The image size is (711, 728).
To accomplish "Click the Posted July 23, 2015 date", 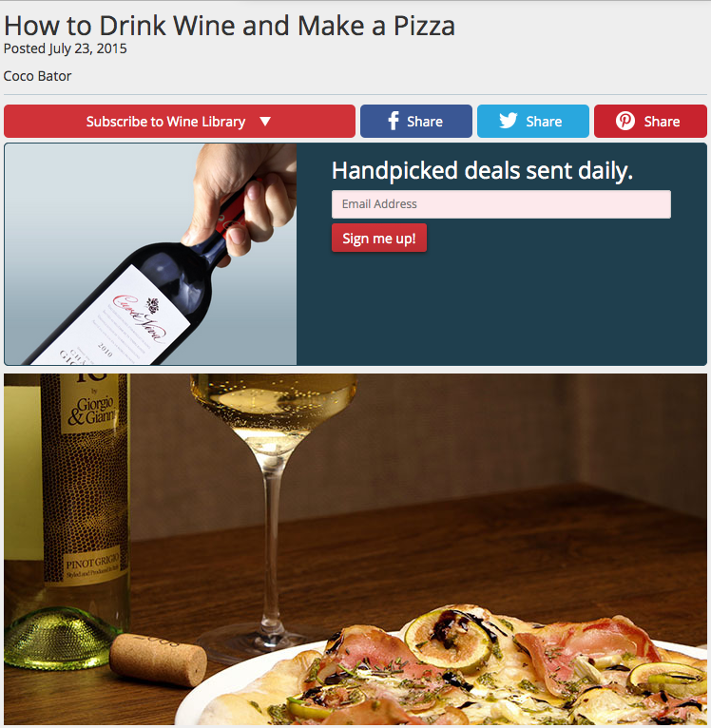I will coord(65,48).
